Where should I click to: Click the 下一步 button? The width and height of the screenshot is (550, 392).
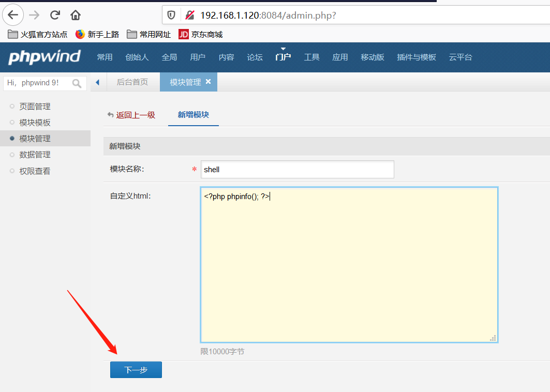click(x=136, y=369)
